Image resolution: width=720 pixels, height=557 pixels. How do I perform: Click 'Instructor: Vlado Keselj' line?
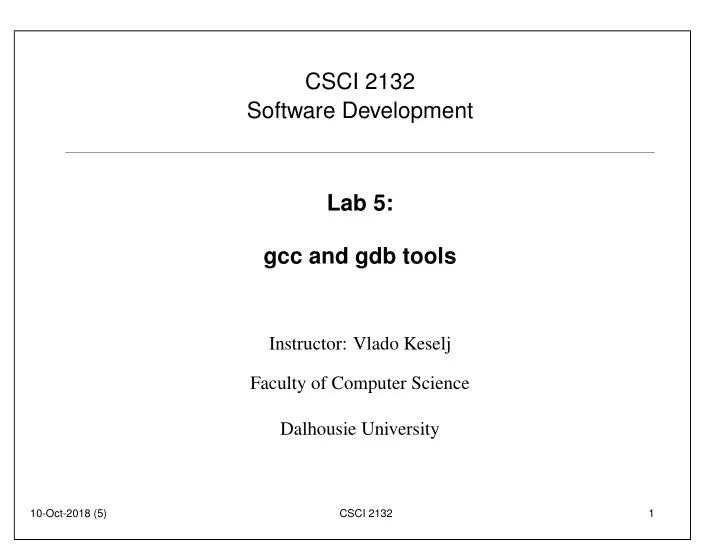pyautogui.click(x=360, y=343)
